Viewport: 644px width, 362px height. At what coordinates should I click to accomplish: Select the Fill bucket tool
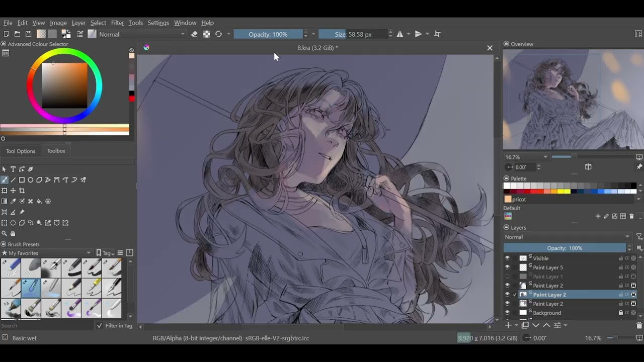[x=39, y=201]
